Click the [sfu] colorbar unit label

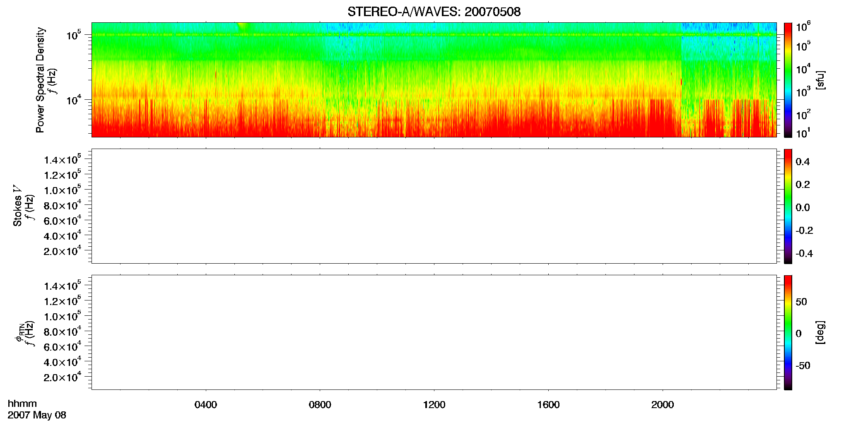pyautogui.click(x=820, y=80)
